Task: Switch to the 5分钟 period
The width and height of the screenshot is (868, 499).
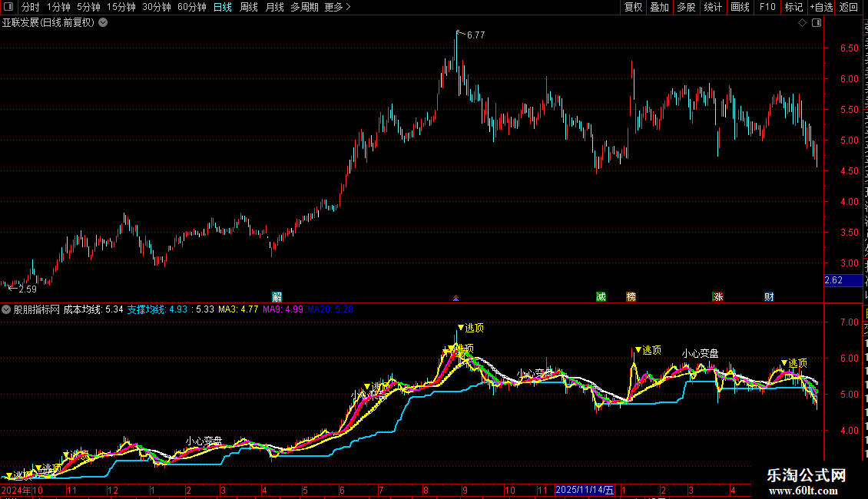Action: point(88,7)
